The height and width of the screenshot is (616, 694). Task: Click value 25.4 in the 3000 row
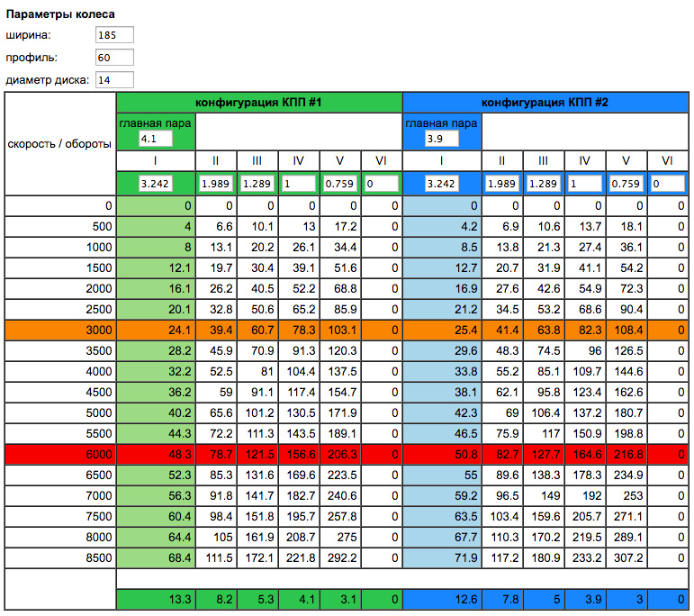465,330
